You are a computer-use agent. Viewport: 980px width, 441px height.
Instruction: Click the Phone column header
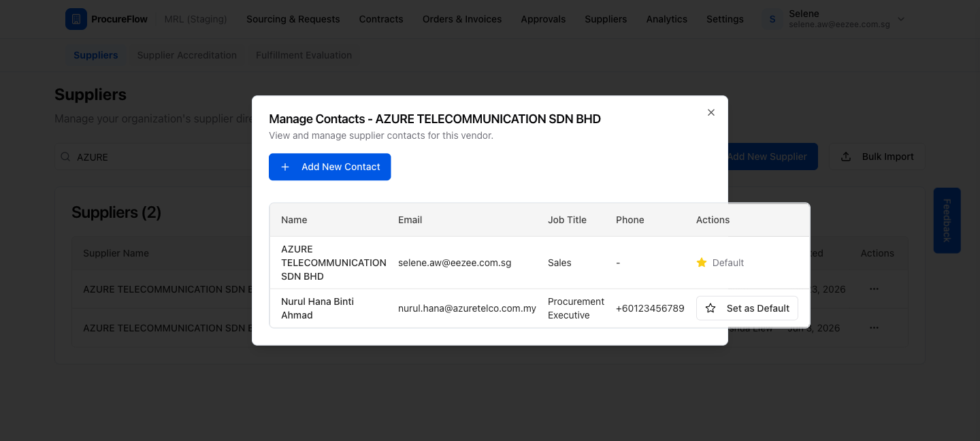(x=630, y=220)
